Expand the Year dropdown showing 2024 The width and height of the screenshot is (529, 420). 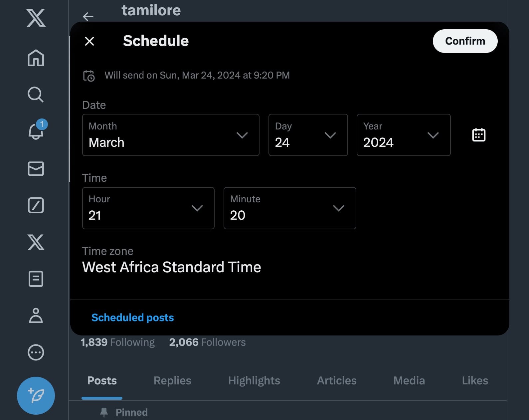click(404, 135)
